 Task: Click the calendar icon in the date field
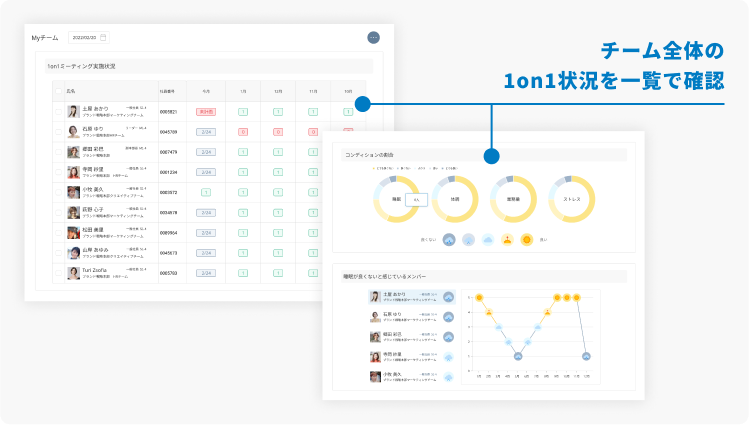click(104, 38)
